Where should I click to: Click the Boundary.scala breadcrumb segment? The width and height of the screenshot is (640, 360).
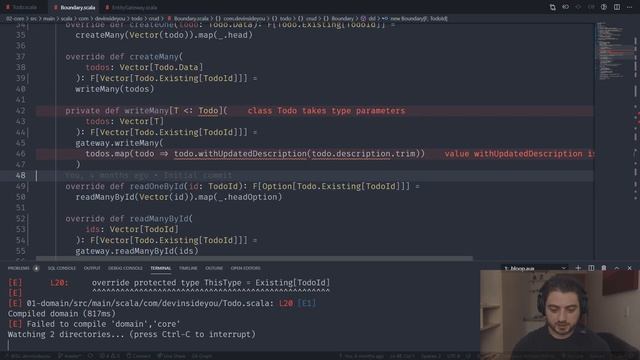click(x=188, y=19)
